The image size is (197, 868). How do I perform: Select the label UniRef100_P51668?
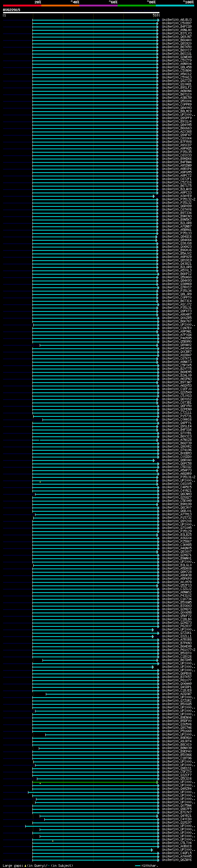(x=177, y=731)
